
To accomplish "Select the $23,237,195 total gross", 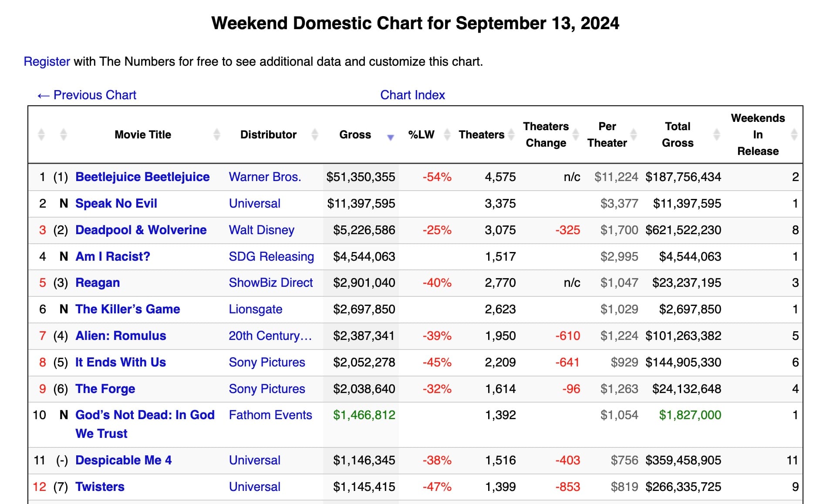I will point(687,282).
